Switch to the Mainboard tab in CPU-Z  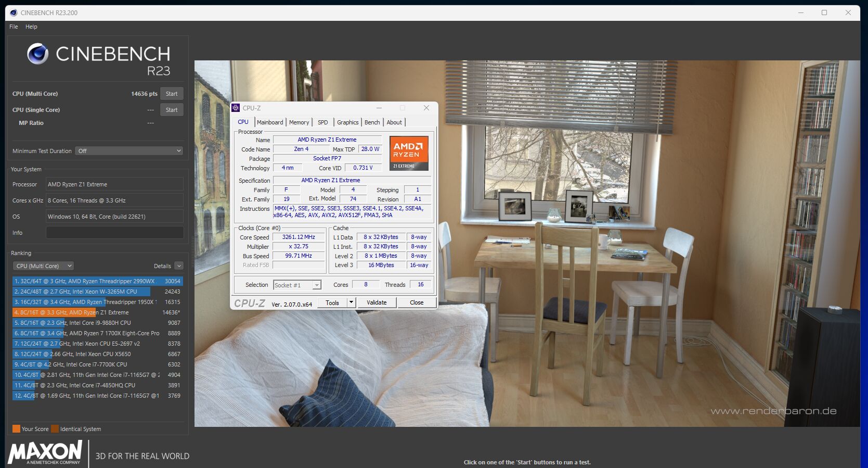click(270, 122)
